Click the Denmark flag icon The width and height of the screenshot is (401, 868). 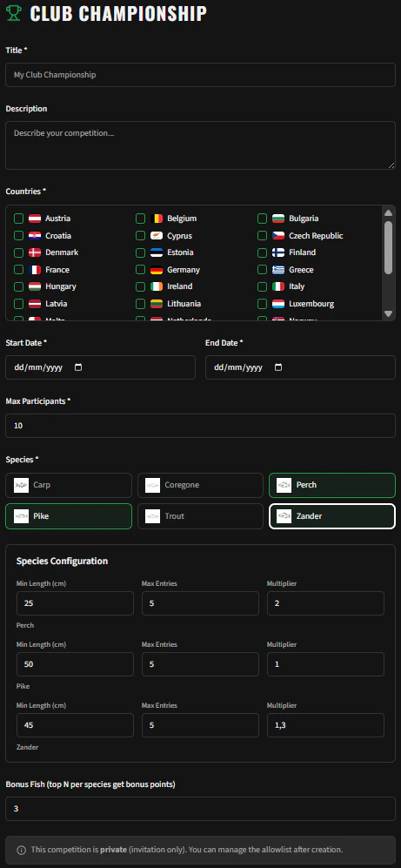click(35, 252)
